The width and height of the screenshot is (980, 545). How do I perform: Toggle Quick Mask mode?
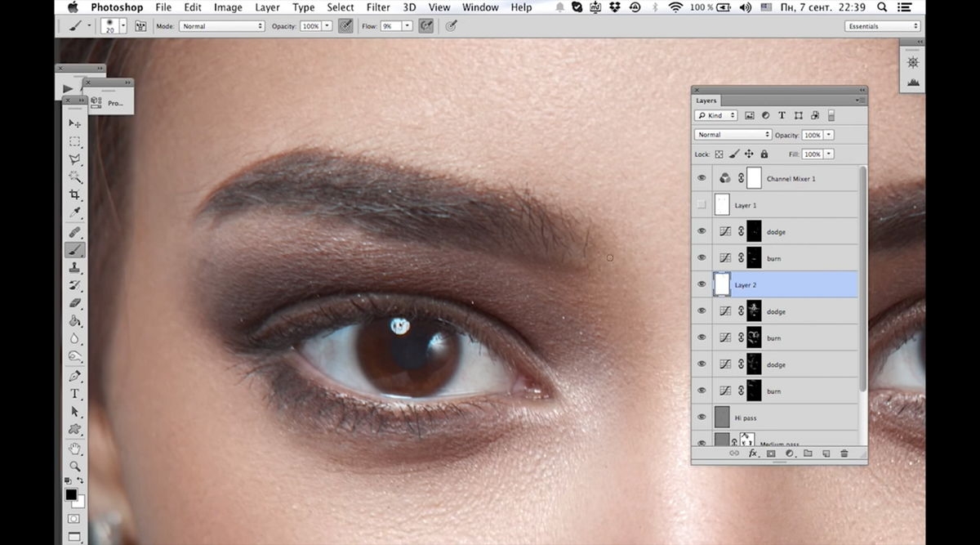click(x=73, y=519)
